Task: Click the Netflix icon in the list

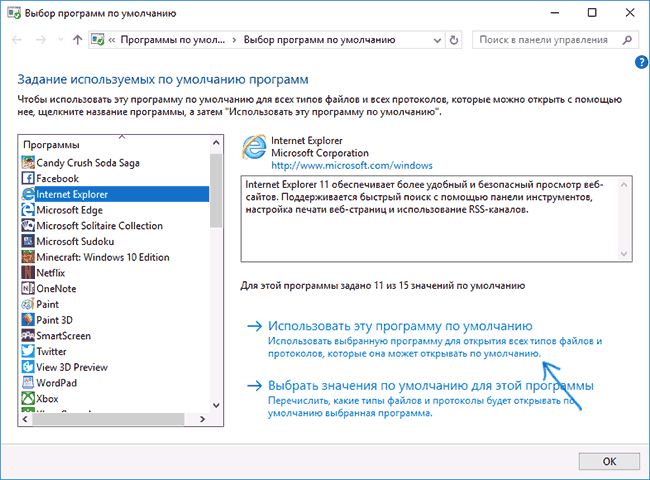Action: (28, 273)
